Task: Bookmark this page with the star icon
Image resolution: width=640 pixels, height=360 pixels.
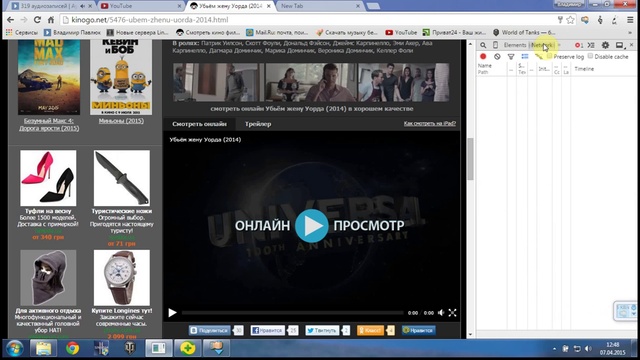Action: 571,20
